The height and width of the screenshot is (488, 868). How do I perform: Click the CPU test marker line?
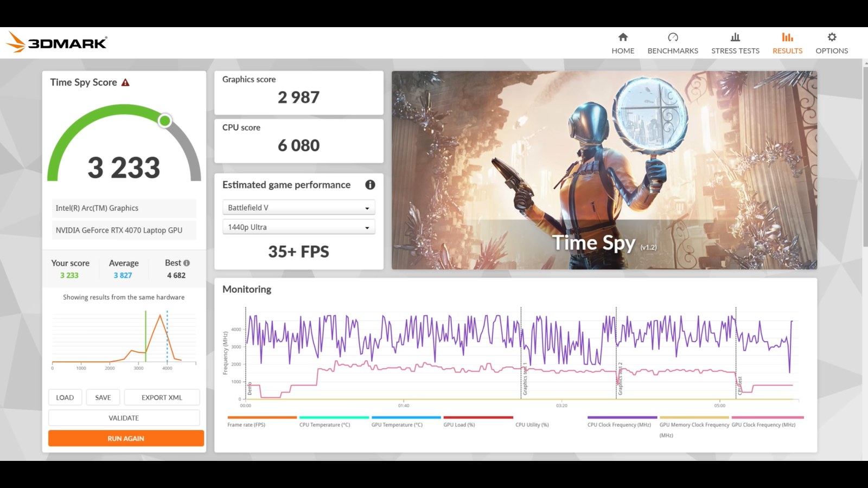coord(736,353)
